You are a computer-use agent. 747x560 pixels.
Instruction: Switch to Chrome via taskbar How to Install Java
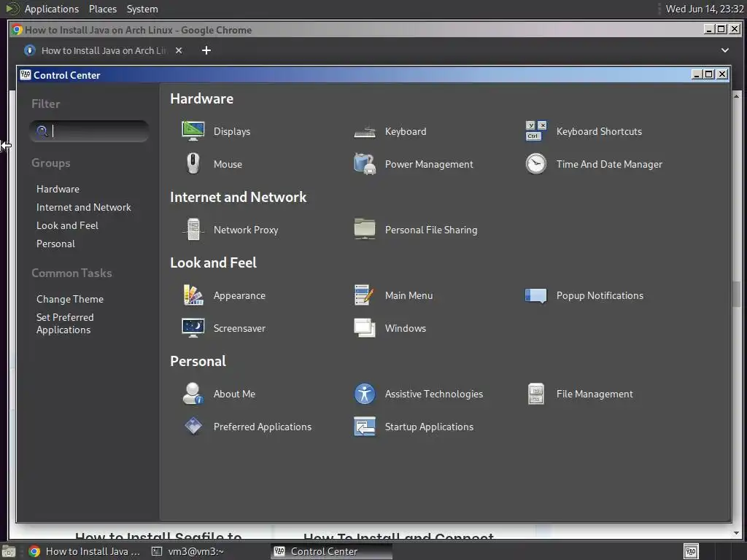click(x=85, y=551)
